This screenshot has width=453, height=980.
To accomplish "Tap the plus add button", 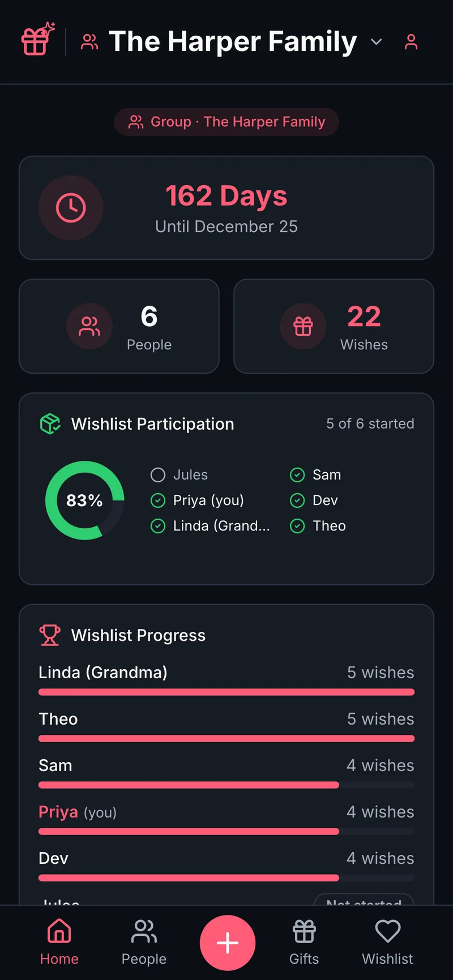I will tap(228, 943).
